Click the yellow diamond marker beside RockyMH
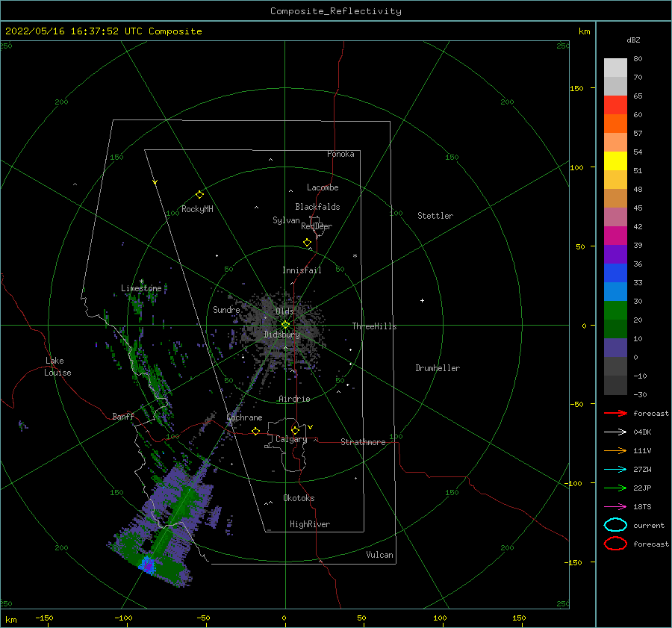 [199, 195]
